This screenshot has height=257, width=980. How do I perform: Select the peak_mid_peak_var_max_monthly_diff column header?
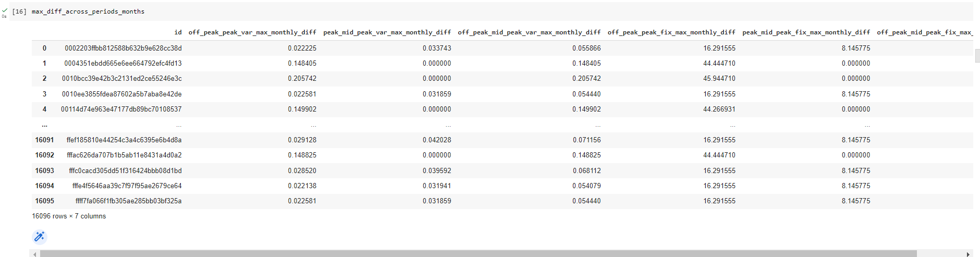[387, 32]
